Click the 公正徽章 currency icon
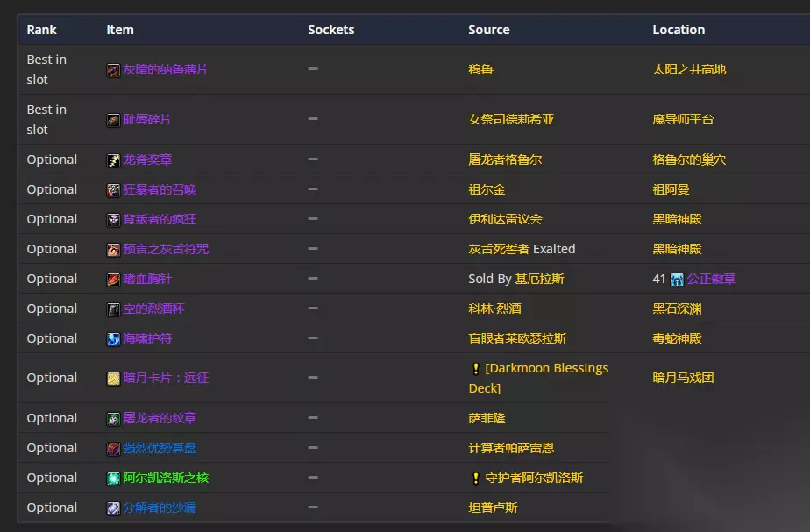This screenshot has height=532, width=810. [677, 280]
